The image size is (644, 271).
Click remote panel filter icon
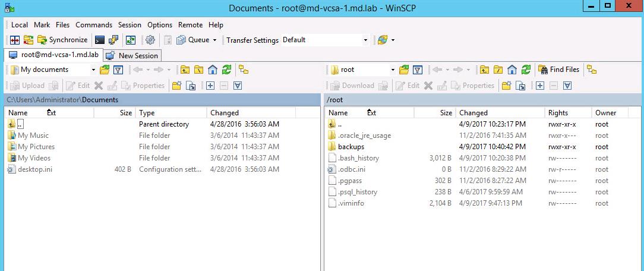(418, 70)
